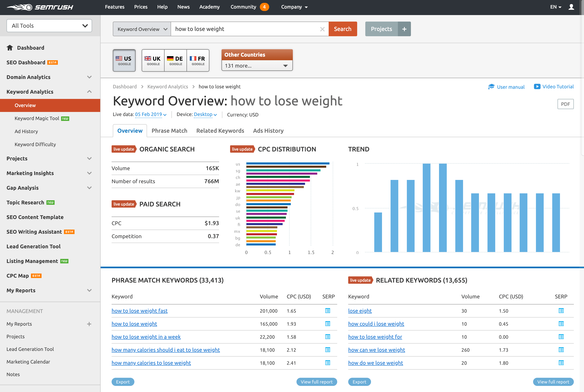The image size is (584, 392).
Task: Click the plus icon beside Projects button
Action: point(404,29)
